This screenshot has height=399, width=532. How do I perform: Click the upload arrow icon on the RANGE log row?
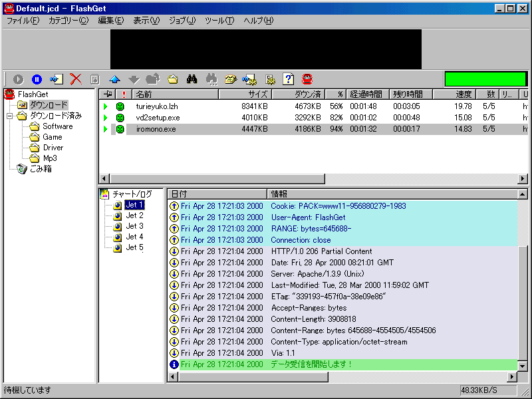[174, 229]
